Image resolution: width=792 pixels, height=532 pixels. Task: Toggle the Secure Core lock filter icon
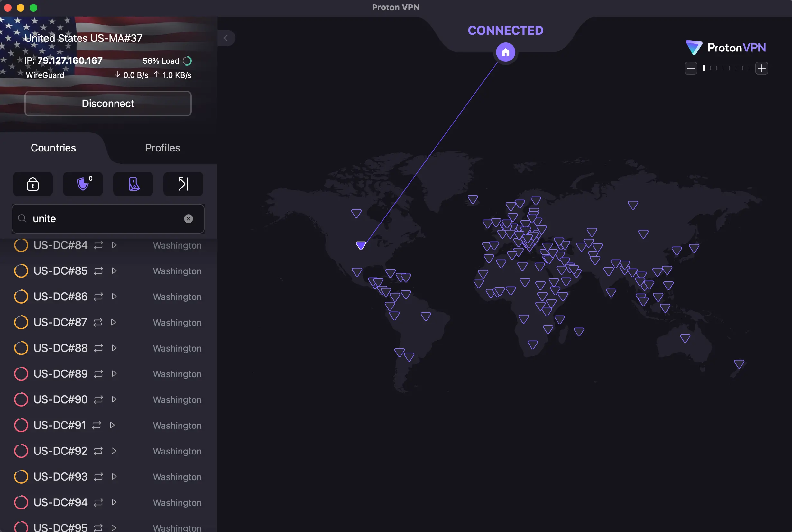pyautogui.click(x=32, y=184)
